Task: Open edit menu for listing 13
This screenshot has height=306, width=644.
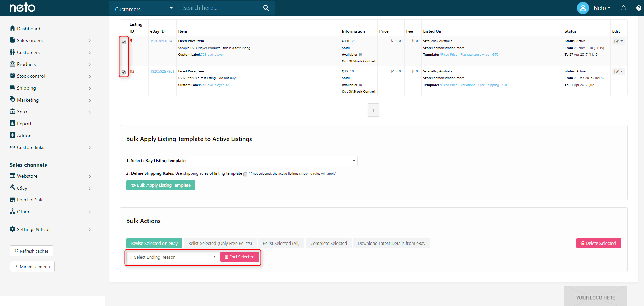Action: coord(619,72)
